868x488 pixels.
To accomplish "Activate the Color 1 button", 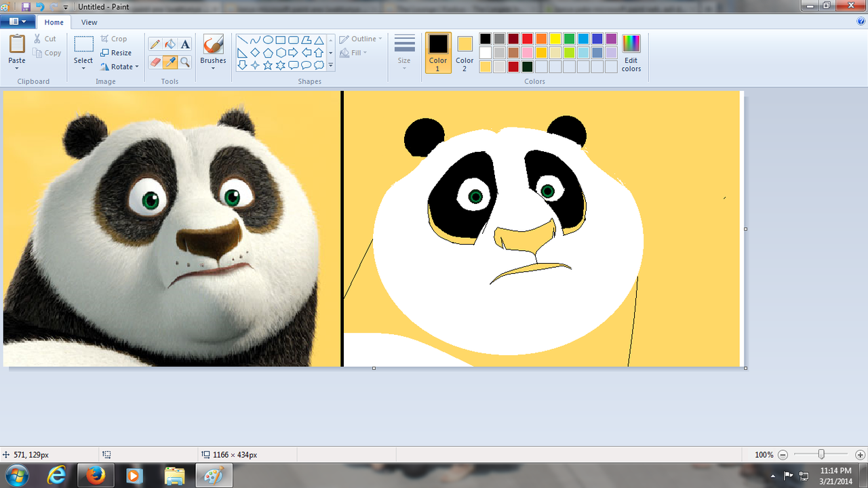I will point(438,53).
